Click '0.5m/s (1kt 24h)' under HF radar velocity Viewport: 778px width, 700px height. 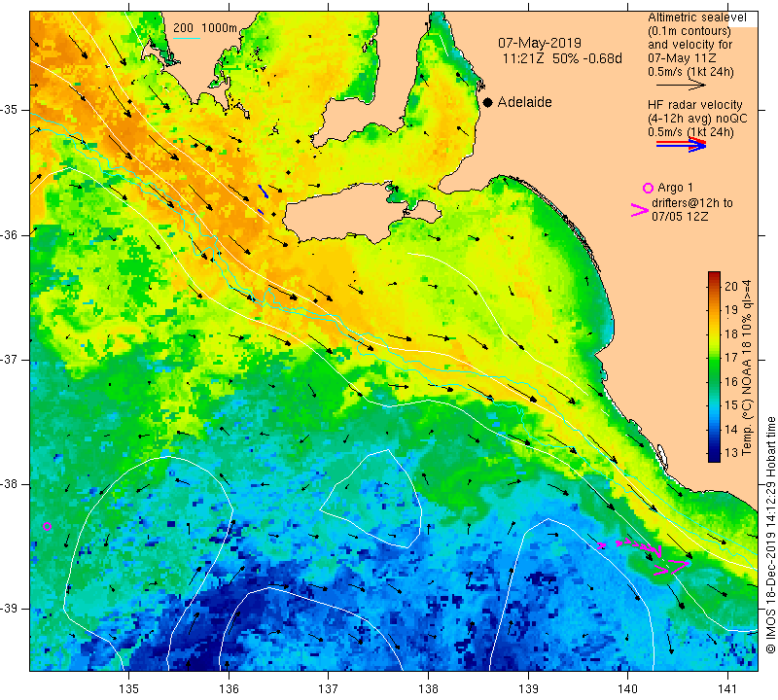pos(690,132)
